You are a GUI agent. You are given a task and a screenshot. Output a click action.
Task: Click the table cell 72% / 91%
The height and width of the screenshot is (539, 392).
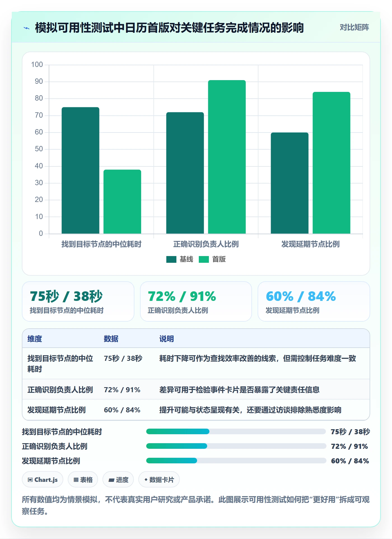click(122, 390)
